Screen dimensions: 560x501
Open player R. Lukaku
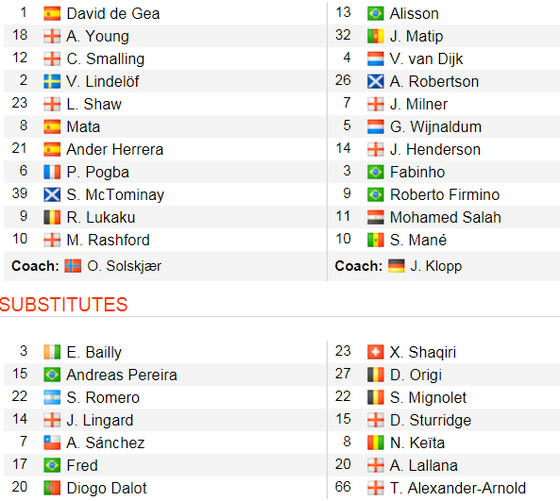(101, 217)
